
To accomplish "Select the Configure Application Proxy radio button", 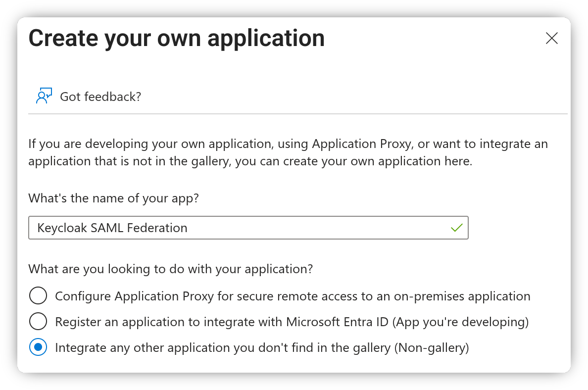I will click(x=38, y=296).
